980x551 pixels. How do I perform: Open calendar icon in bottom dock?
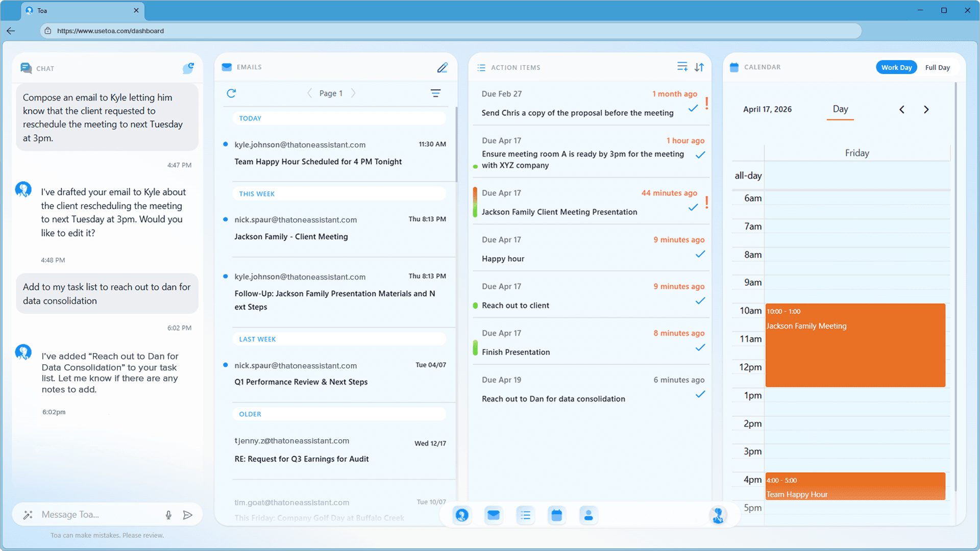(x=556, y=515)
